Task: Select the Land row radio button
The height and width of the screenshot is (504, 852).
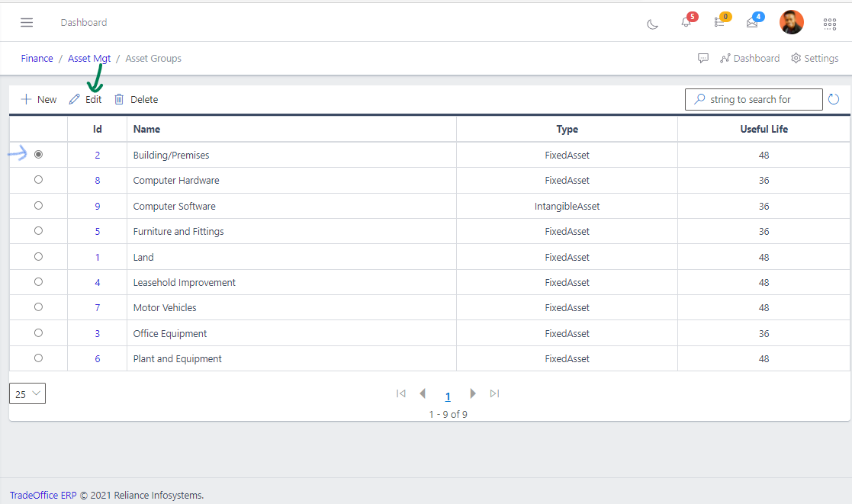Action: pos(38,256)
